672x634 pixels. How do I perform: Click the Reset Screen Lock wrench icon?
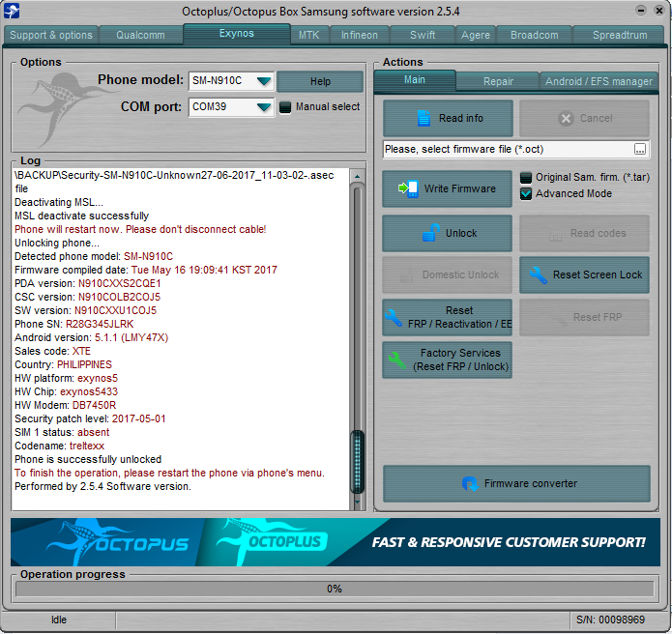point(538,275)
